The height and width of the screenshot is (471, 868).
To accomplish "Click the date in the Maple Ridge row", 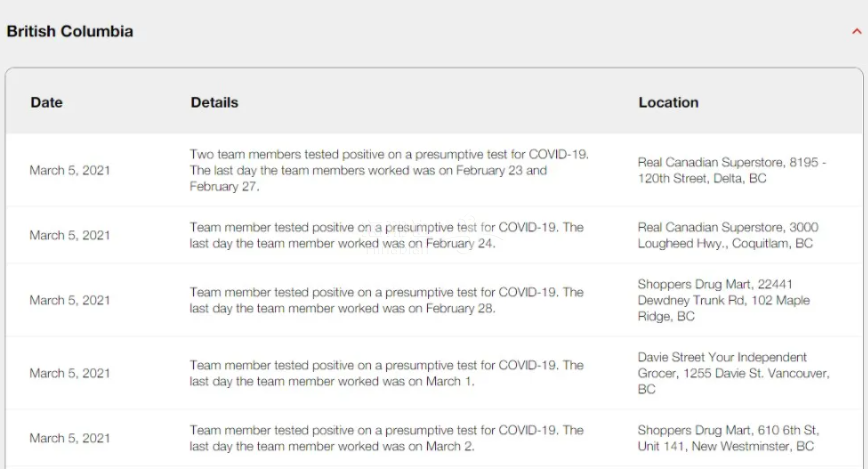I will tap(70, 300).
